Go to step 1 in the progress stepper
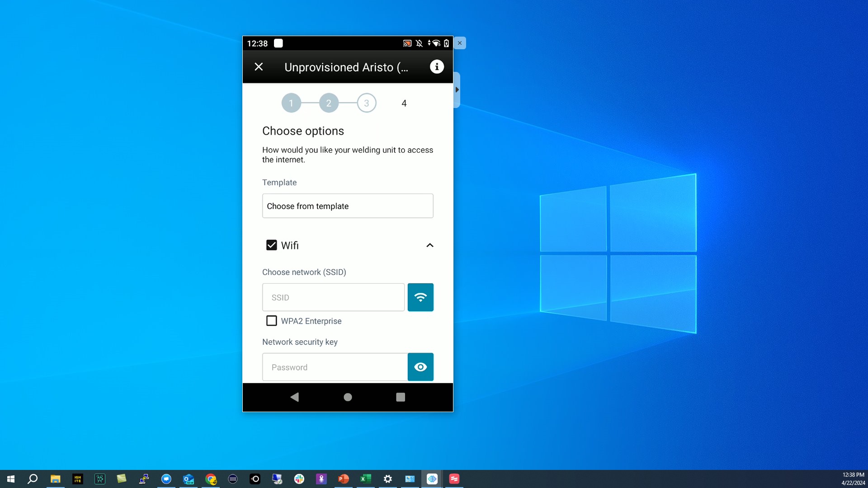This screenshot has width=868, height=488. point(291,103)
